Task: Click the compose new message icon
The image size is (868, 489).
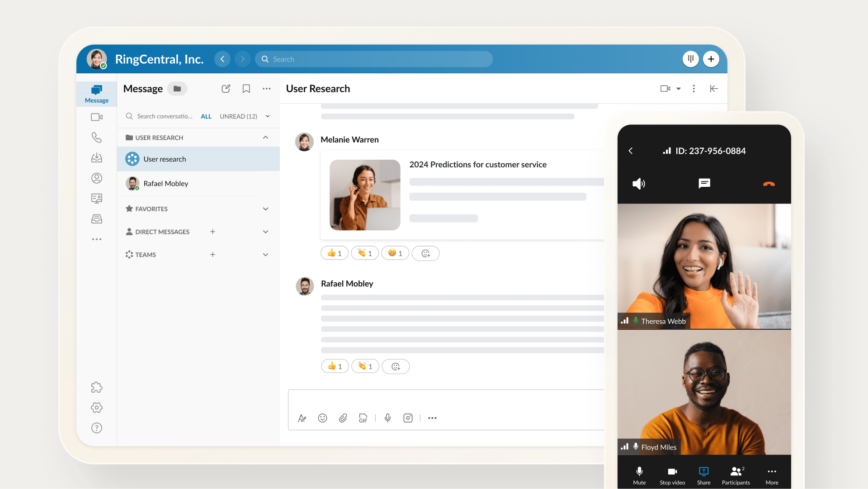Action: (x=226, y=89)
